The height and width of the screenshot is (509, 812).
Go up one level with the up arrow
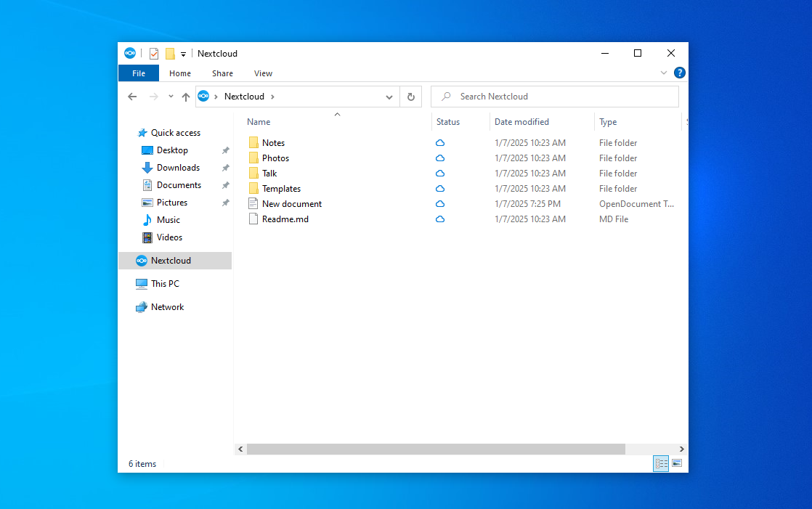(x=186, y=97)
